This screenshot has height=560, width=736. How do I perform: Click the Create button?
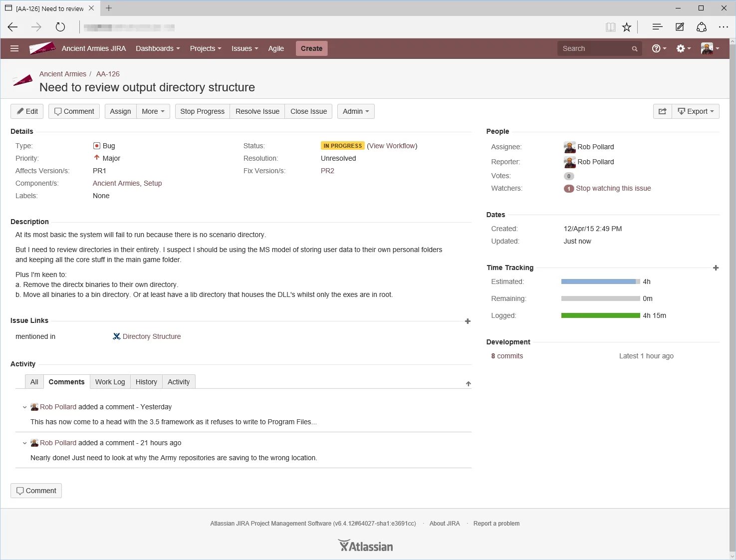(x=311, y=48)
